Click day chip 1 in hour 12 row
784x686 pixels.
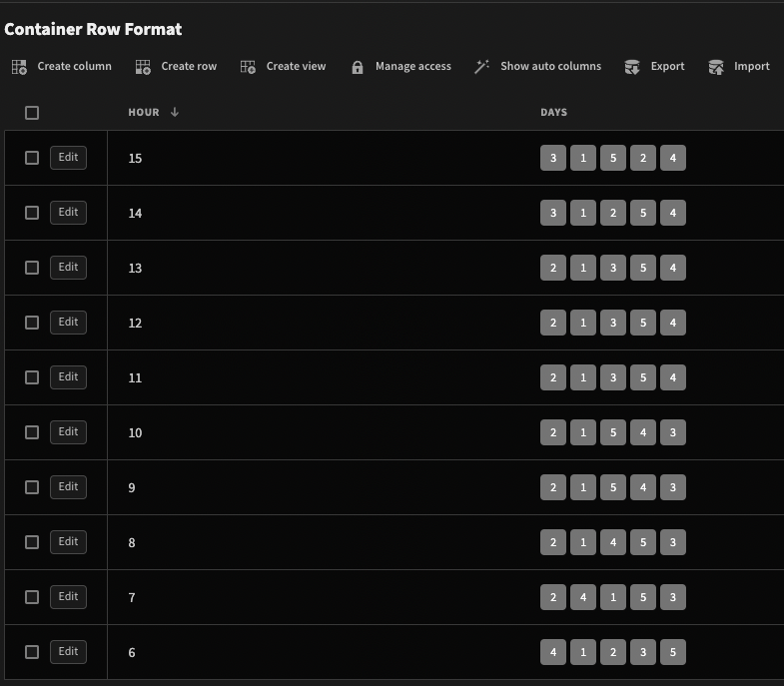pyautogui.click(x=583, y=323)
